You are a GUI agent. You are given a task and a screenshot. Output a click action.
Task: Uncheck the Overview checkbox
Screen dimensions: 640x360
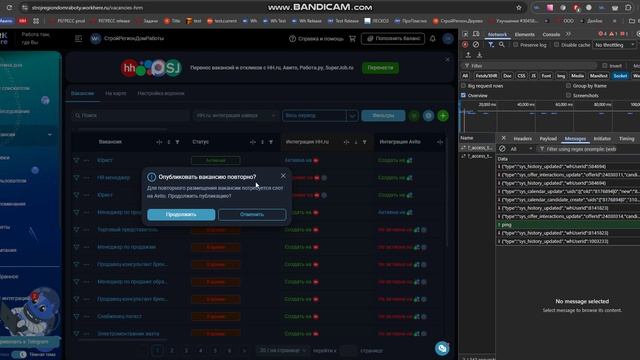(x=463, y=95)
